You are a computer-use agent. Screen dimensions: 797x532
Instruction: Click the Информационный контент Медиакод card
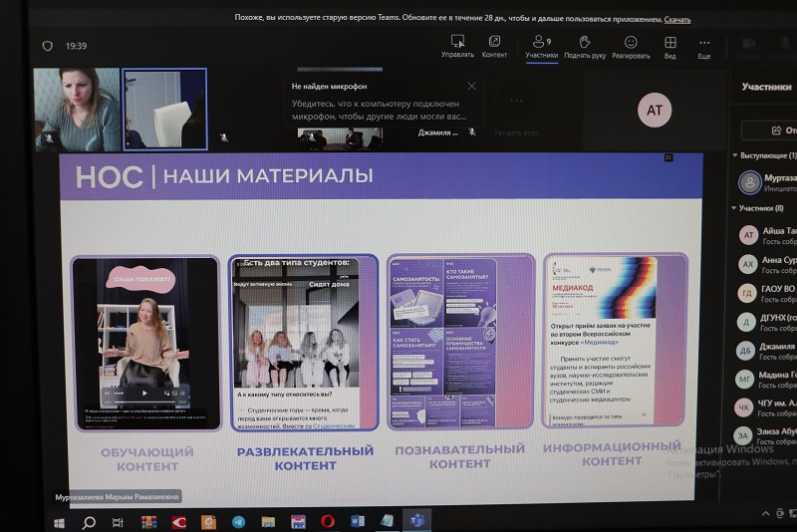pyautogui.click(x=616, y=340)
